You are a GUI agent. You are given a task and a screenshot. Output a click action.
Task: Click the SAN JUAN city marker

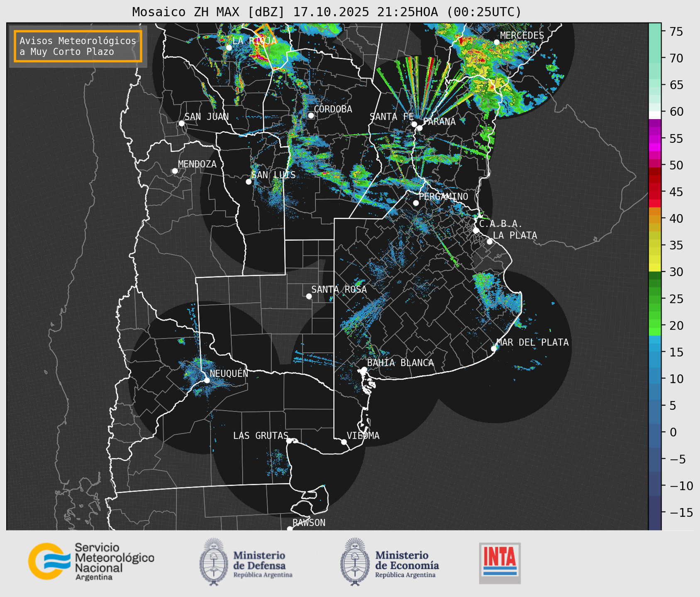[x=181, y=123]
